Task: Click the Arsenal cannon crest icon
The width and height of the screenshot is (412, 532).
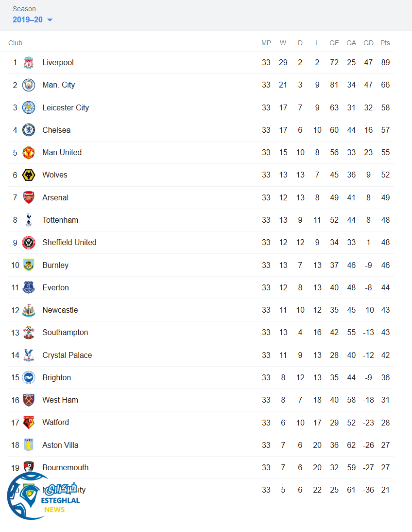Action: click(29, 198)
